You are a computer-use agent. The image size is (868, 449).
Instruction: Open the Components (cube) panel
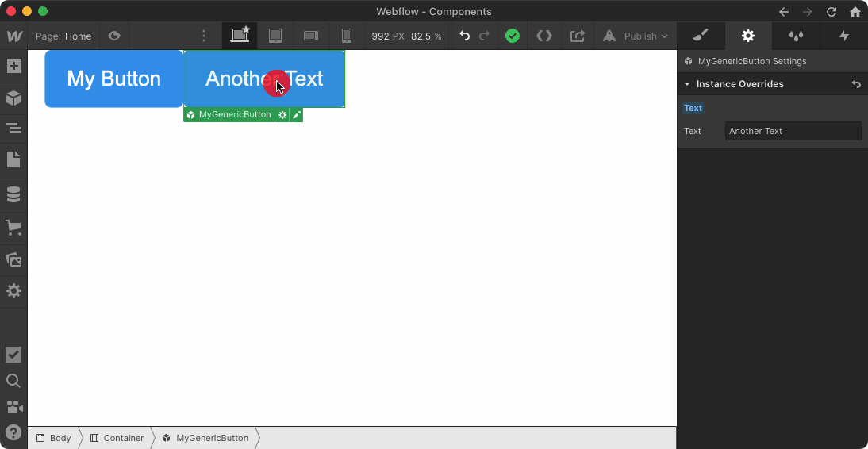coord(13,98)
